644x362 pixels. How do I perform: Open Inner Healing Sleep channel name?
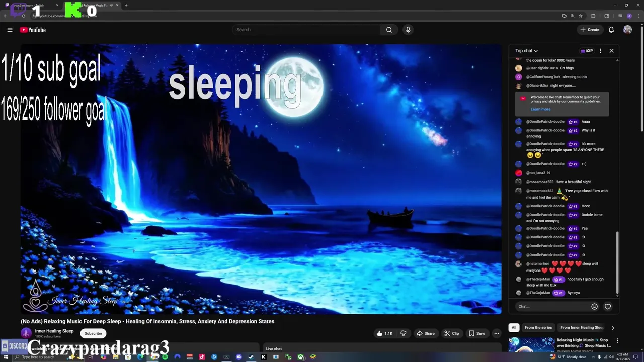tap(54, 331)
